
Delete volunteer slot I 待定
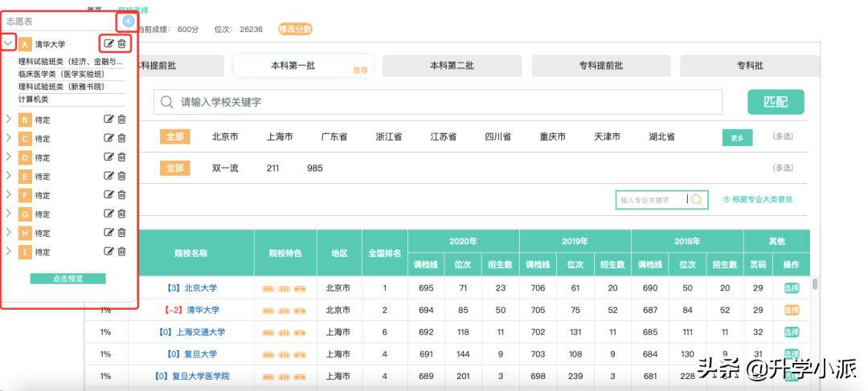coord(122,251)
